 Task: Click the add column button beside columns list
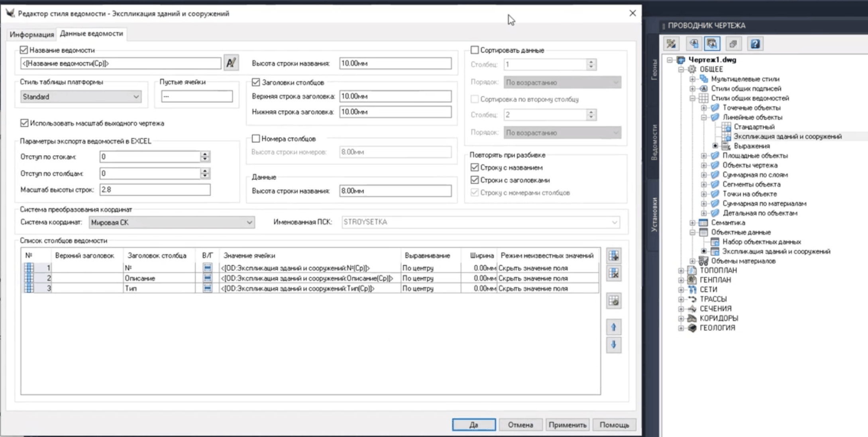[x=614, y=256]
